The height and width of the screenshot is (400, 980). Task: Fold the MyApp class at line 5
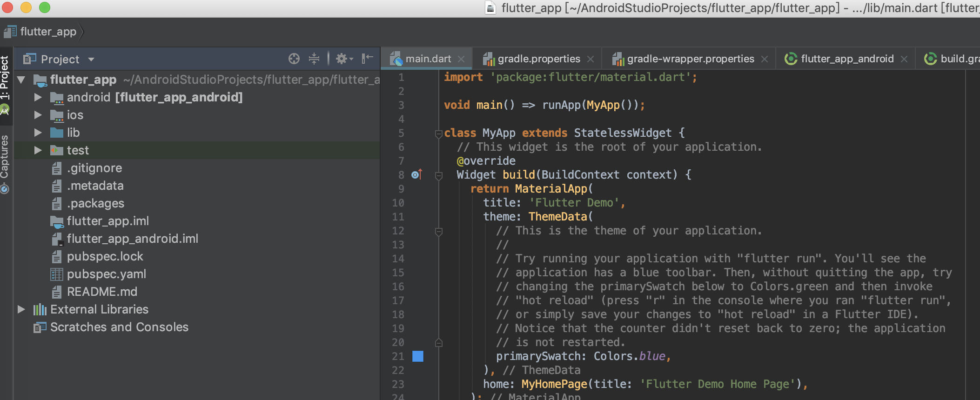(438, 134)
